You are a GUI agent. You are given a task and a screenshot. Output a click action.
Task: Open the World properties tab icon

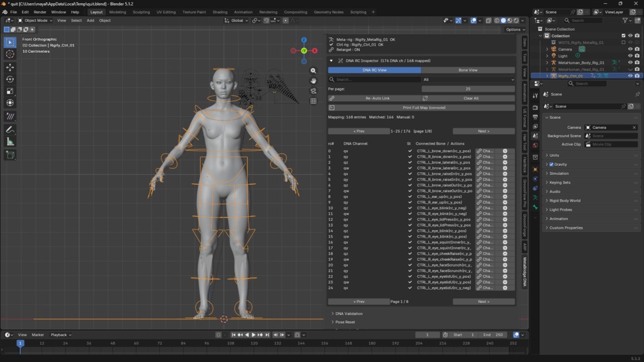point(535,145)
